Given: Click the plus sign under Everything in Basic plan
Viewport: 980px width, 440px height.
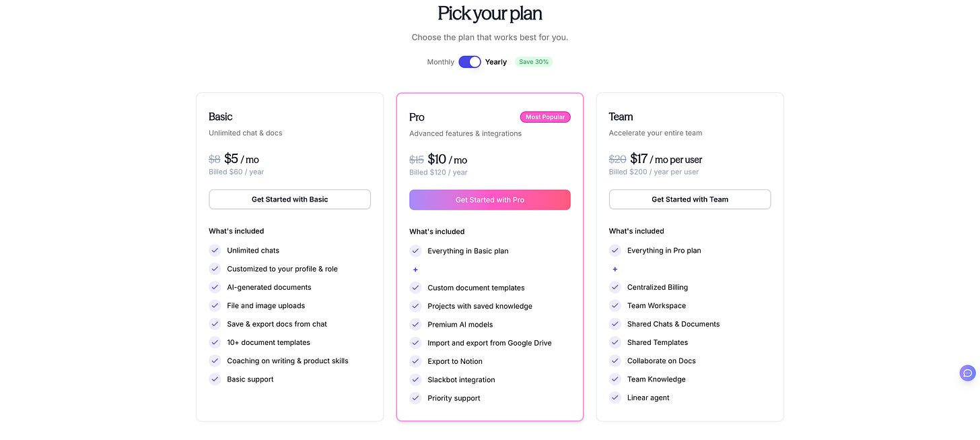Looking at the screenshot, I should tap(415, 270).
